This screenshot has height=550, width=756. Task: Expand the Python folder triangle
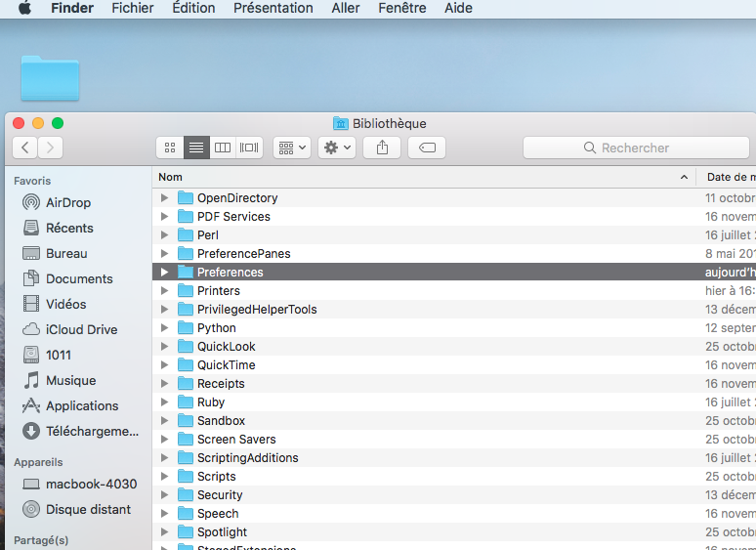tap(164, 328)
